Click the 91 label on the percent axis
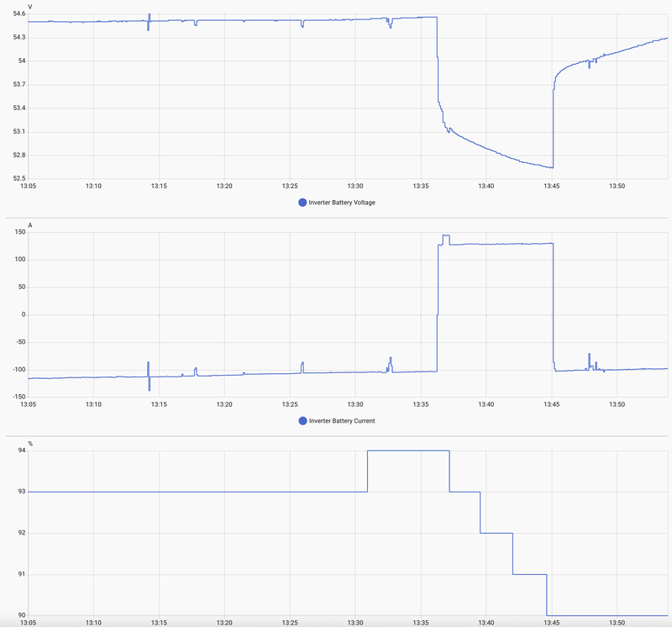The height and width of the screenshot is (627, 672). point(22,574)
